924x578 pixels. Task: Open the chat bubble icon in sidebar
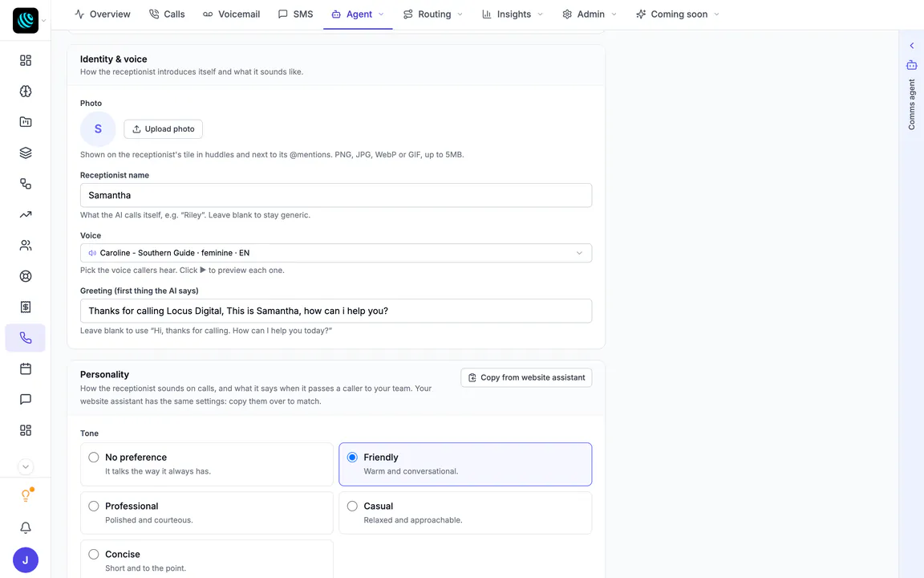tap(26, 399)
